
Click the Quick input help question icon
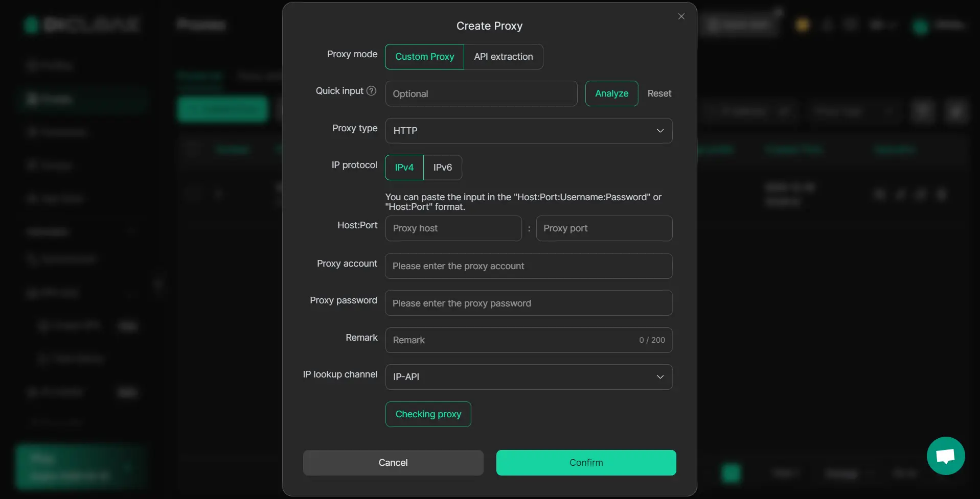[x=372, y=91]
